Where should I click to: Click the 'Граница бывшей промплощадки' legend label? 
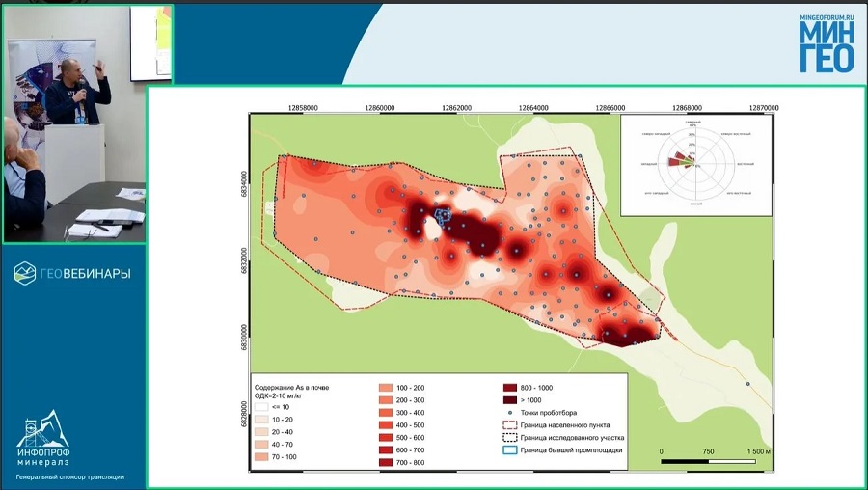click(571, 450)
